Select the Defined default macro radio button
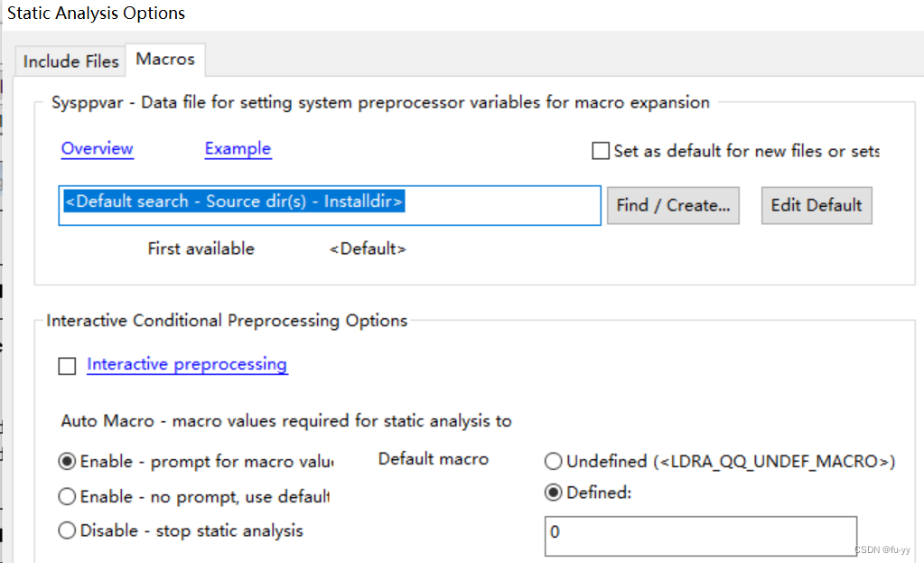The height and width of the screenshot is (563, 924). pos(554,493)
